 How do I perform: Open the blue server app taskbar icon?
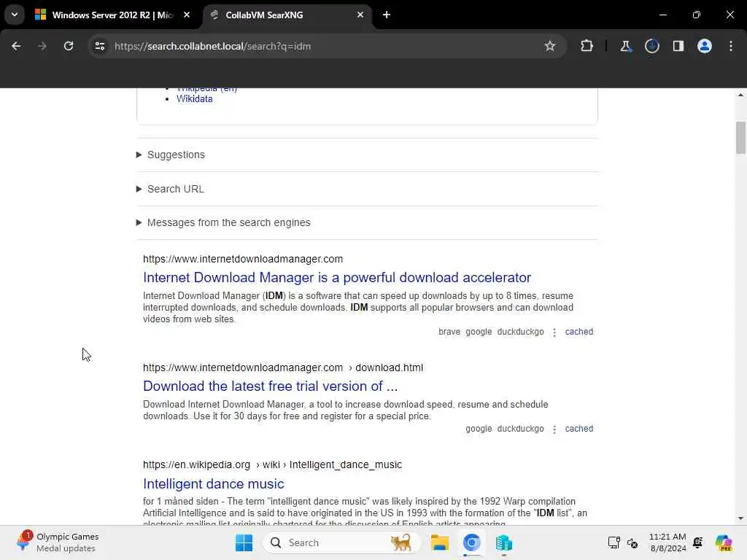(503, 542)
